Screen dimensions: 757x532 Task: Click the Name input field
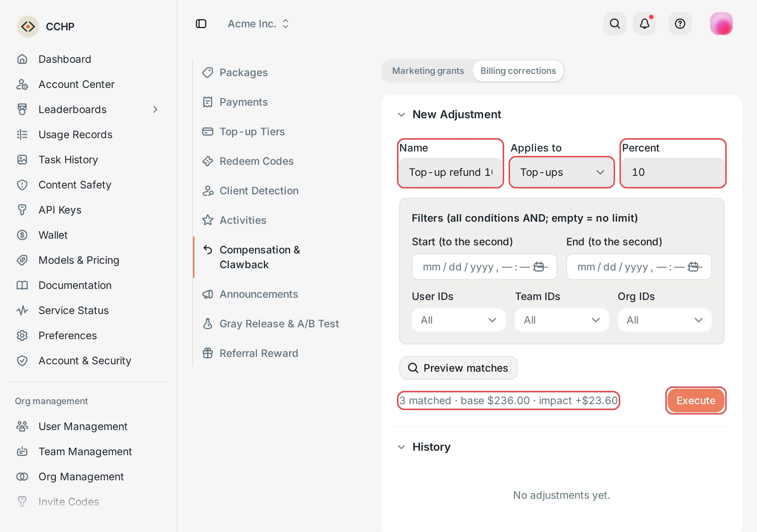[451, 172]
